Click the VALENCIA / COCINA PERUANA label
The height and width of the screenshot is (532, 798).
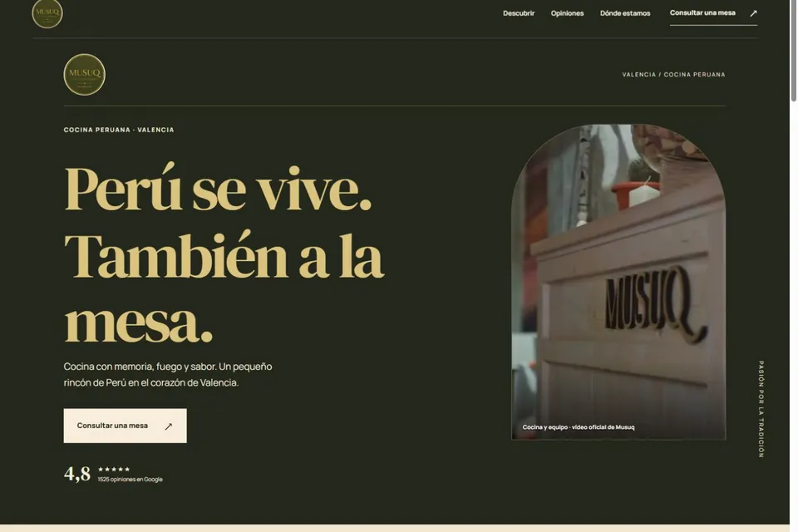673,74
